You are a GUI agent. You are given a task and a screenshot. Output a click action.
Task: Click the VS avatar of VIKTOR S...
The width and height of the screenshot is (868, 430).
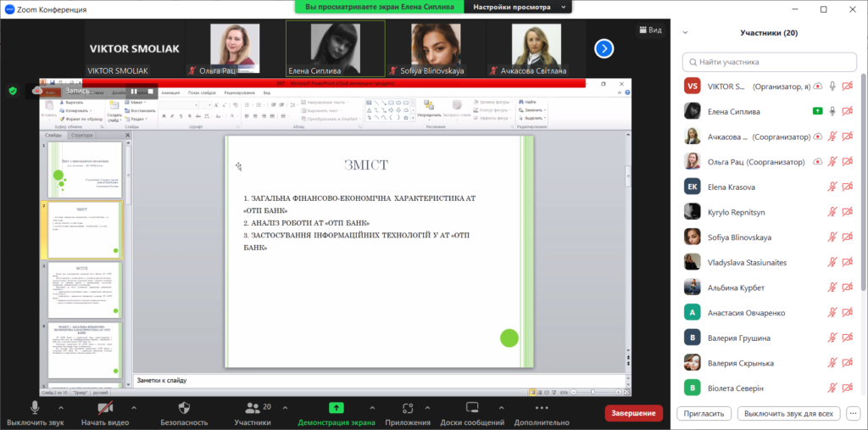click(x=693, y=86)
